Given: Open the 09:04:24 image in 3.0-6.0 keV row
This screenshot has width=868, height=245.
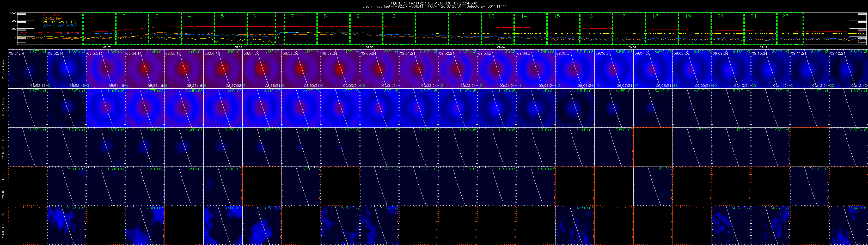Looking at the screenshot, I should (x=535, y=69).
